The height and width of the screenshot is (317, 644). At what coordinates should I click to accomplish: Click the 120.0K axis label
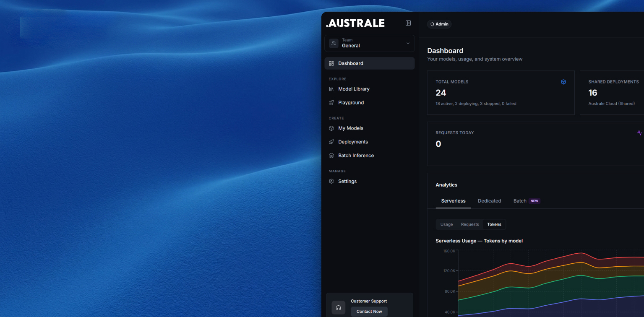[x=449, y=271]
